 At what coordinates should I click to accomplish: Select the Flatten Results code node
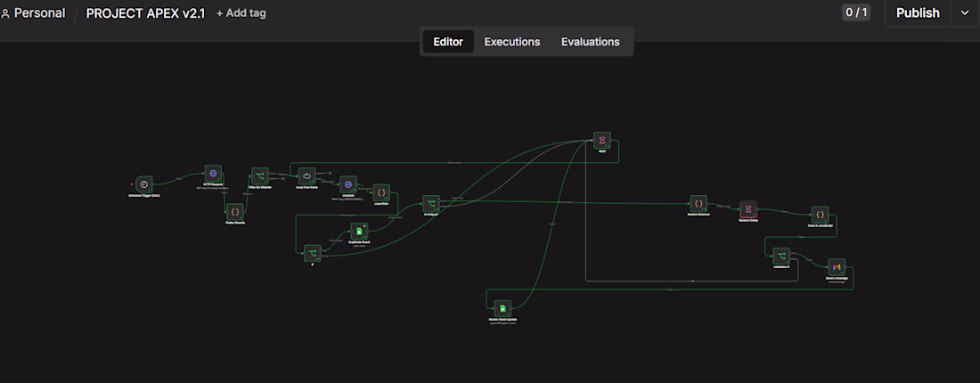click(235, 212)
